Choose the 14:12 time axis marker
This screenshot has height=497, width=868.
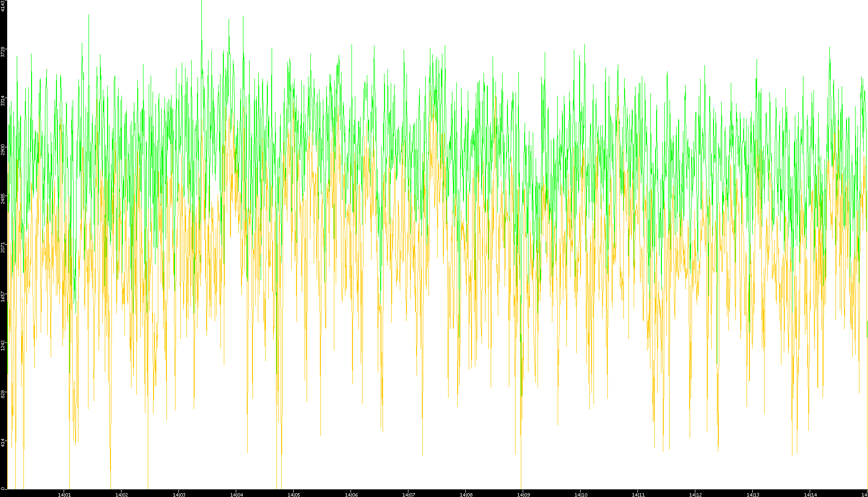[695, 494]
